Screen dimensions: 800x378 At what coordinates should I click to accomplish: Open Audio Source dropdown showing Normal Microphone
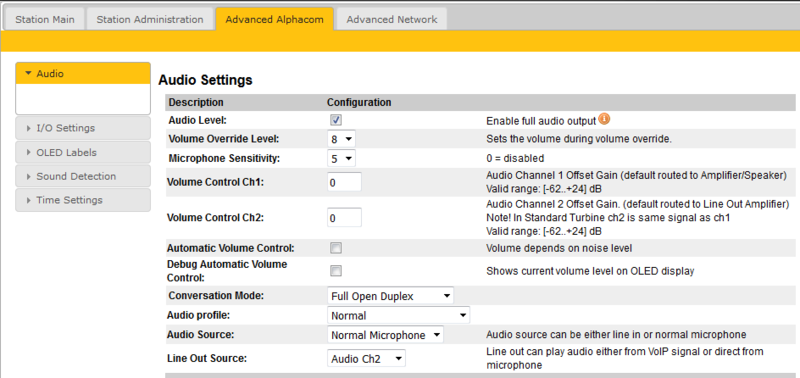[x=385, y=335]
